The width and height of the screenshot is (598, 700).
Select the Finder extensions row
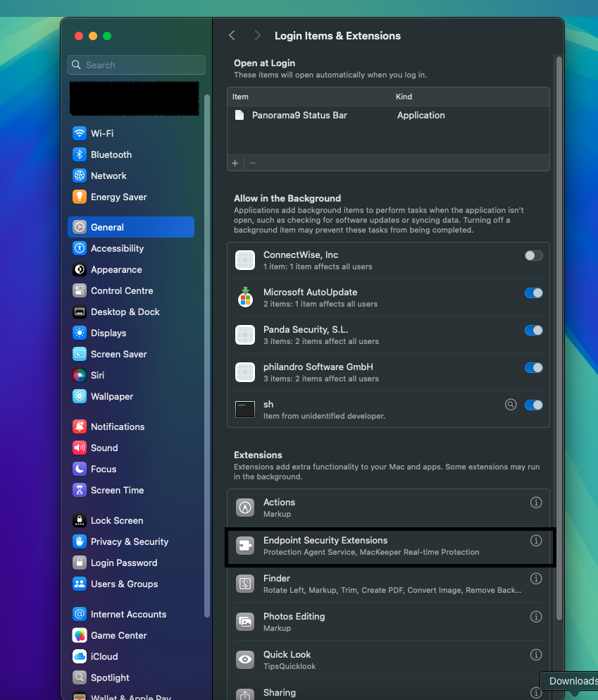click(x=388, y=584)
